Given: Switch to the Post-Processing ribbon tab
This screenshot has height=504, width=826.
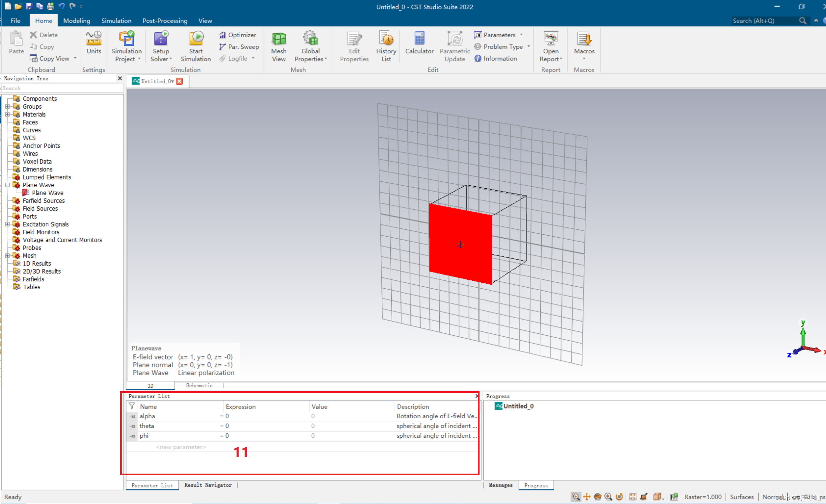Looking at the screenshot, I should coord(165,21).
